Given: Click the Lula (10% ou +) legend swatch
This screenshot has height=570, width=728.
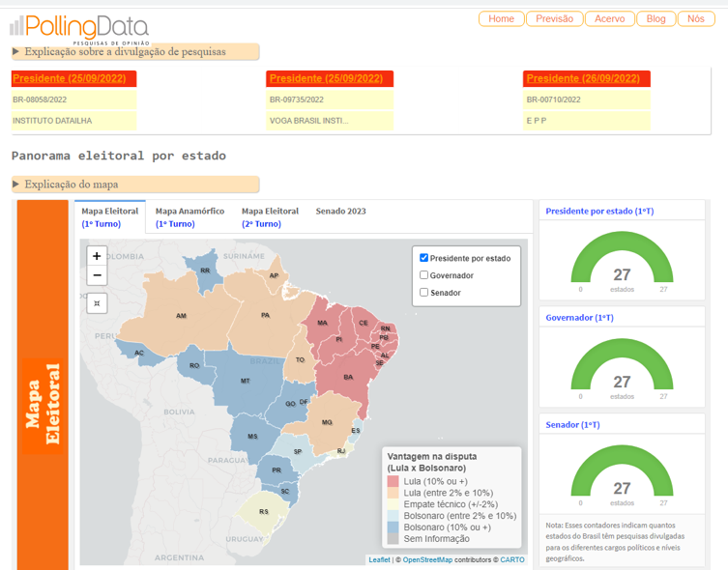Looking at the screenshot, I should [x=393, y=481].
